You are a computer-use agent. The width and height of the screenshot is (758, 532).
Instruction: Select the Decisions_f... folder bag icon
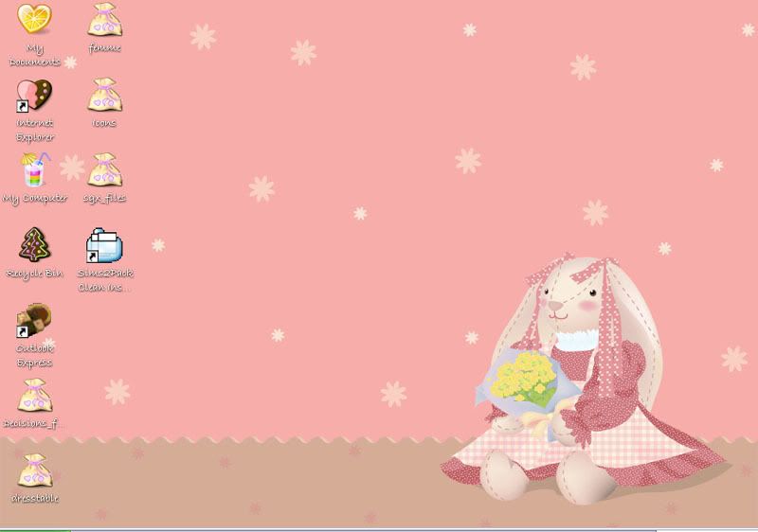click(x=35, y=396)
